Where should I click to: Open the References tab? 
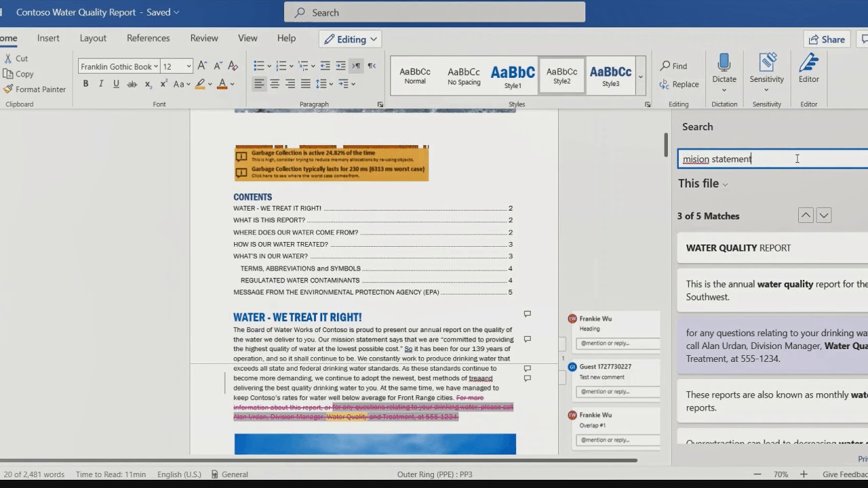[x=148, y=38]
